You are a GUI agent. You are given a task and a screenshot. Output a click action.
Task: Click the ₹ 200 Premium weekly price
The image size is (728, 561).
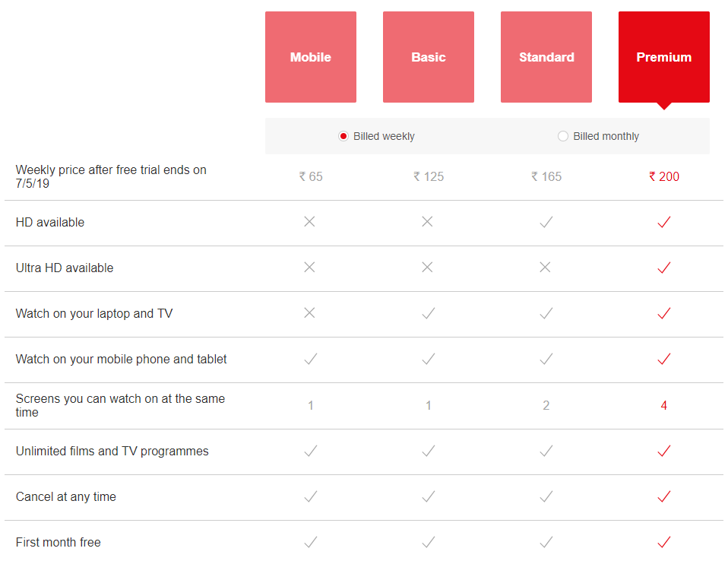pyautogui.click(x=664, y=176)
